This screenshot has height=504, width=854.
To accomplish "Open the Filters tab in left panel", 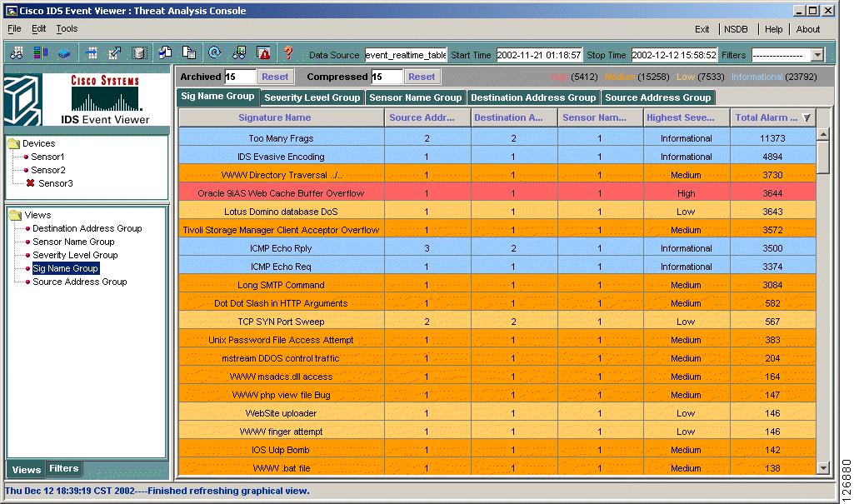I will [x=63, y=469].
